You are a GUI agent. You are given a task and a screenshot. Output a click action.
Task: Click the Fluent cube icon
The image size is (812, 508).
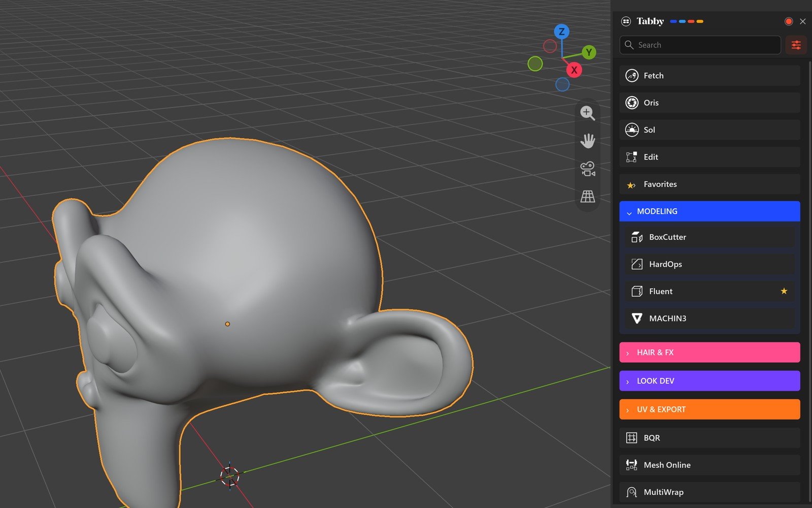[637, 292]
